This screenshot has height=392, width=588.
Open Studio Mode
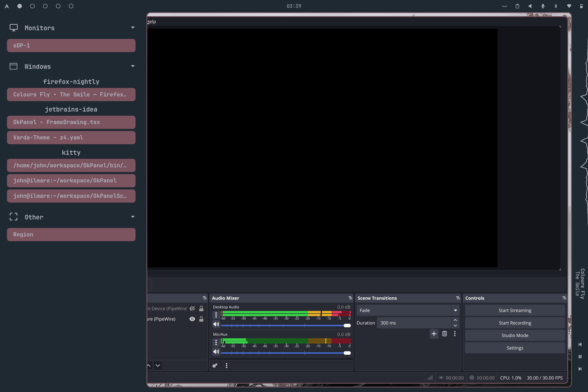(x=515, y=335)
